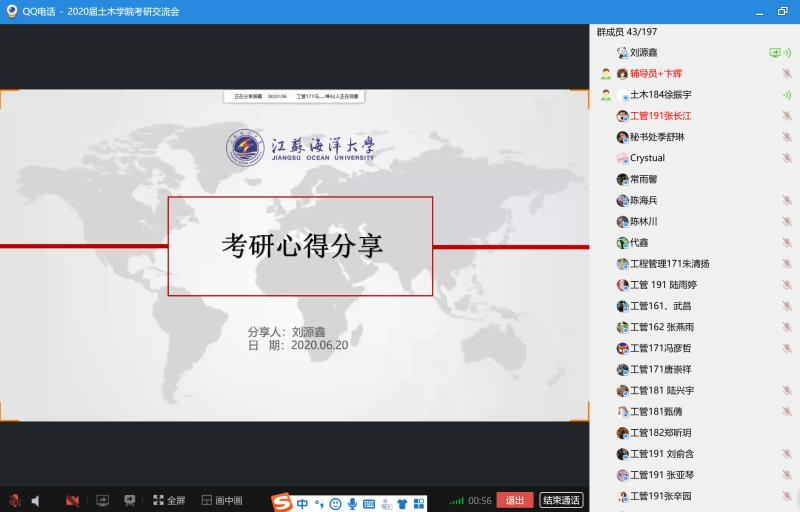This screenshot has height=512, width=800.
Task: Enter full screen with 全屏
Action: tap(169, 500)
